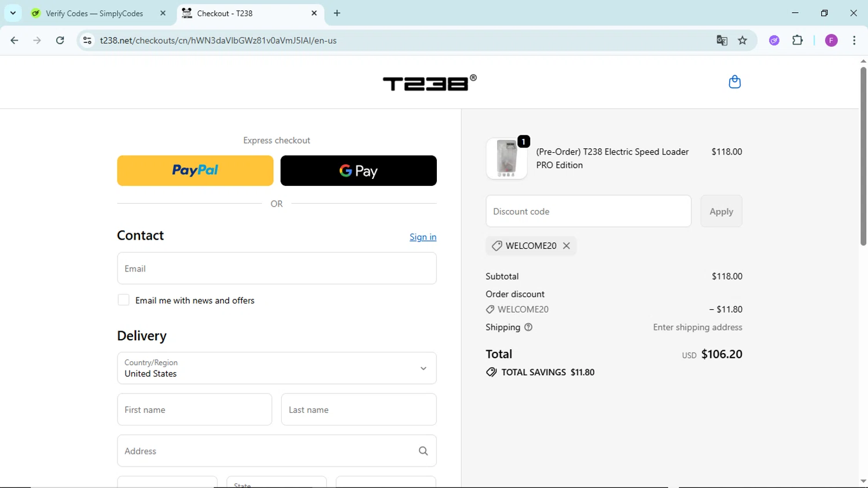
Task: Click the Speed Loader product thumbnail
Action: pyautogui.click(x=506, y=159)
